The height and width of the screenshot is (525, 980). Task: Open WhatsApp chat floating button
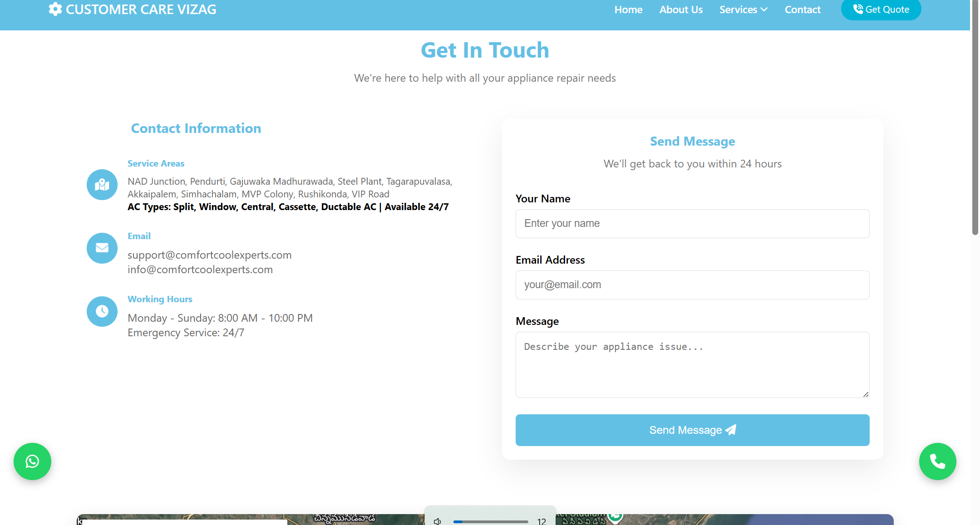point(32,461)
